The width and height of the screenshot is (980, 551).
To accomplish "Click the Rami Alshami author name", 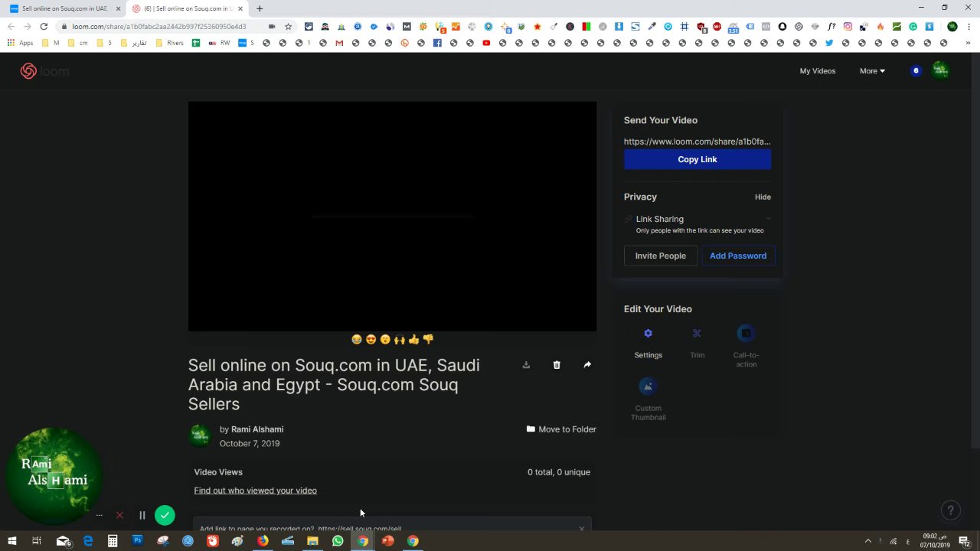I will pos(257,429).
